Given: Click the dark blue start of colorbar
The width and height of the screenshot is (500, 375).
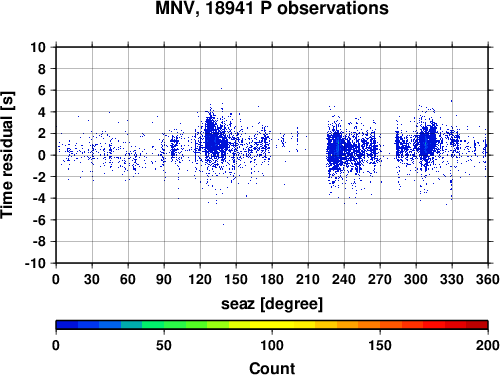Looking at the screenshot, I should pyautogui.click(x=67, y=325).
